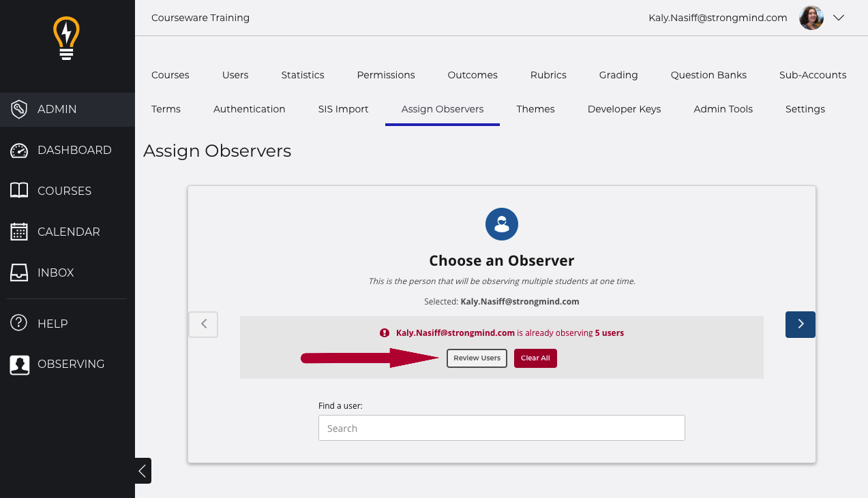This screenshot has width=868, height=498.
Task: Open the account dropdown chevron
Action: point(839,18)
